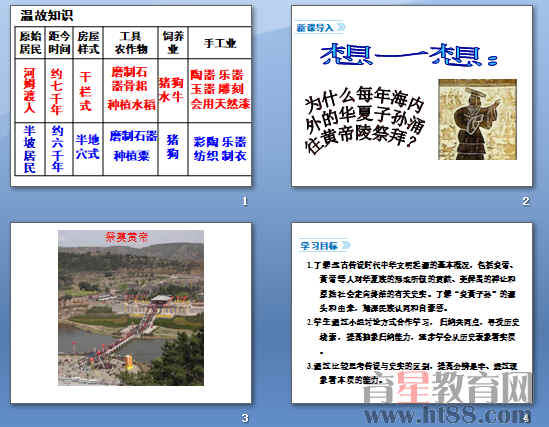This screenshot has width=549, height=427.
Task: Click the 新课导入 arrow label icon
Action: tap(320, 27)
